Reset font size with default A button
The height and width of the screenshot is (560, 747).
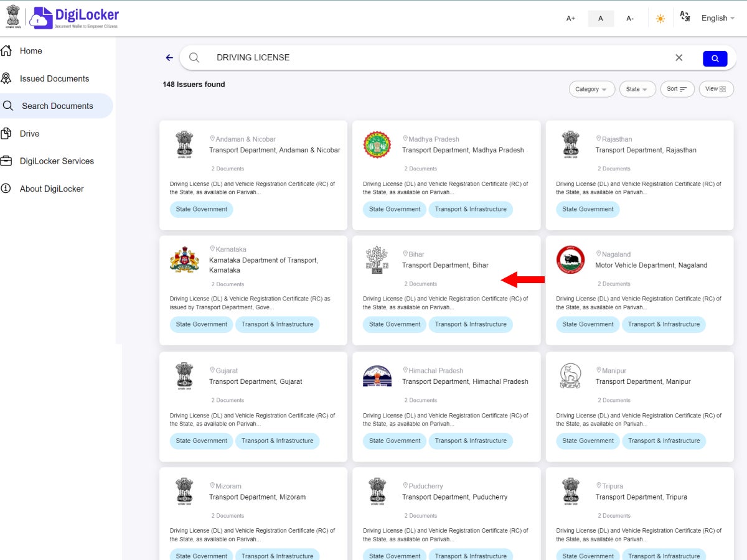pyautogui.click(x=601, y=19)
